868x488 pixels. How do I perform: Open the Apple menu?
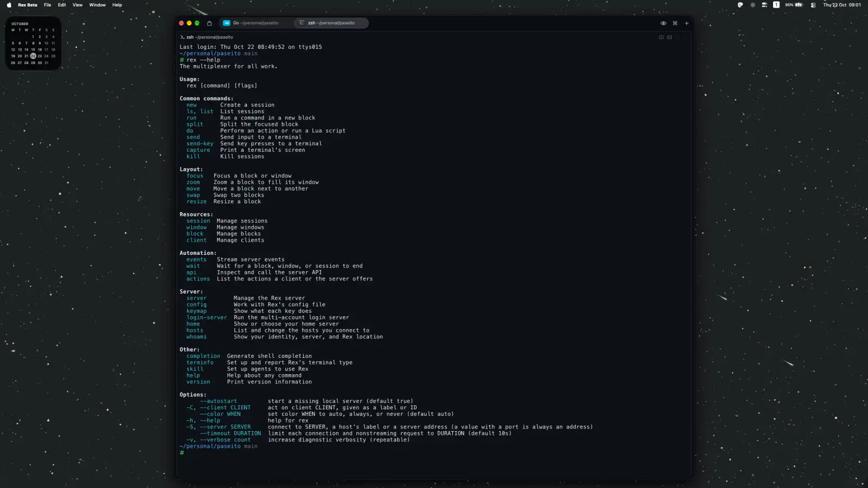point(9,5)
